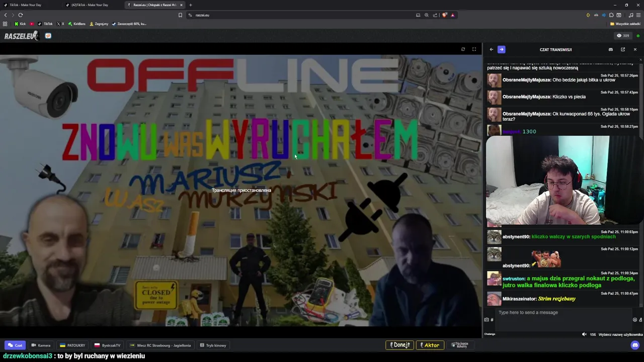Viewport: 644px width, 362px height.
Task: Open browser extensions puzzle icon
Action: coord(611,15)
